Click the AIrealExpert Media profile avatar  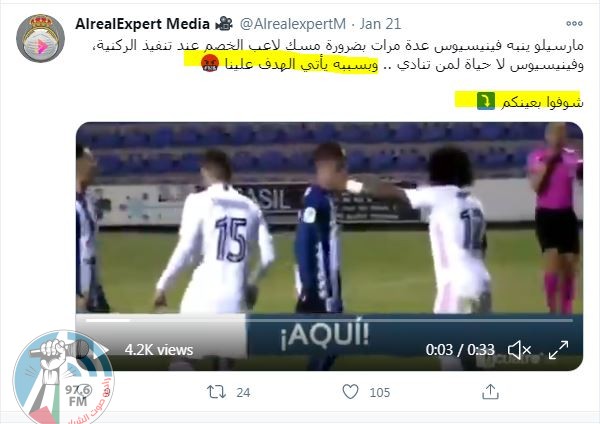pyautogui.click(x=40, y=38)
